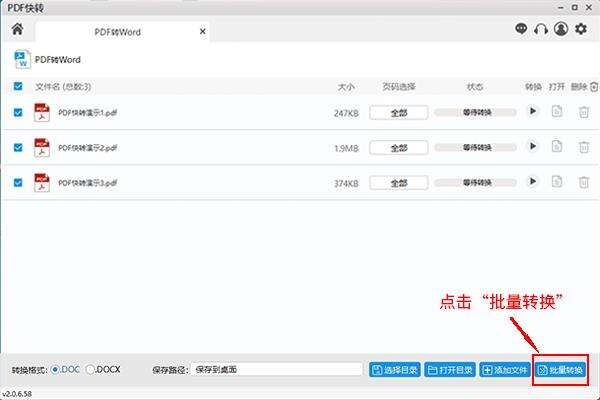Click the 文件名 column header
The height and width of the screenshot is (400, 600).
point(63,87)
